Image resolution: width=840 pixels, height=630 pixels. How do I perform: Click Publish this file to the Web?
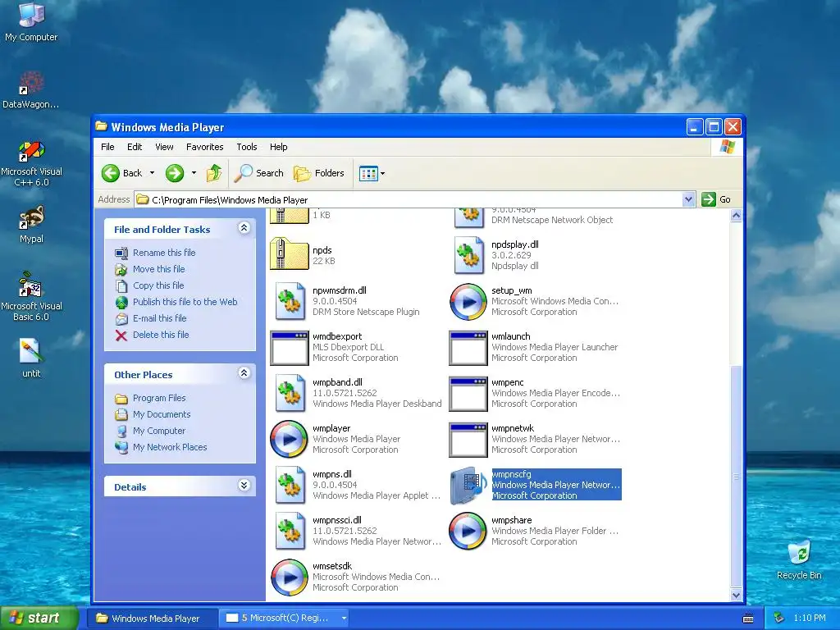[185, 302]
